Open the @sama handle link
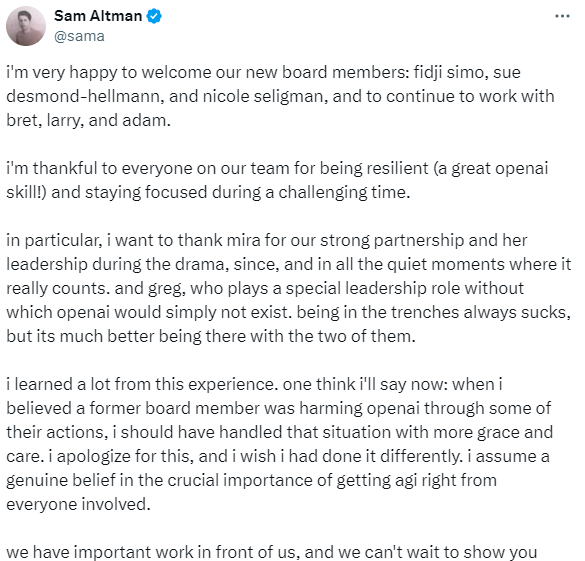 (x=79, y=37)
